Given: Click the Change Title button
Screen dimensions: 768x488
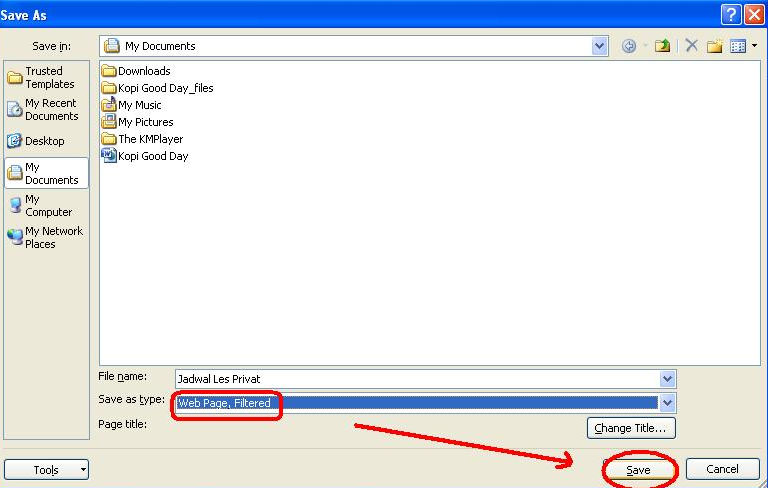Looking at the screenshot, I should point(631,428).
